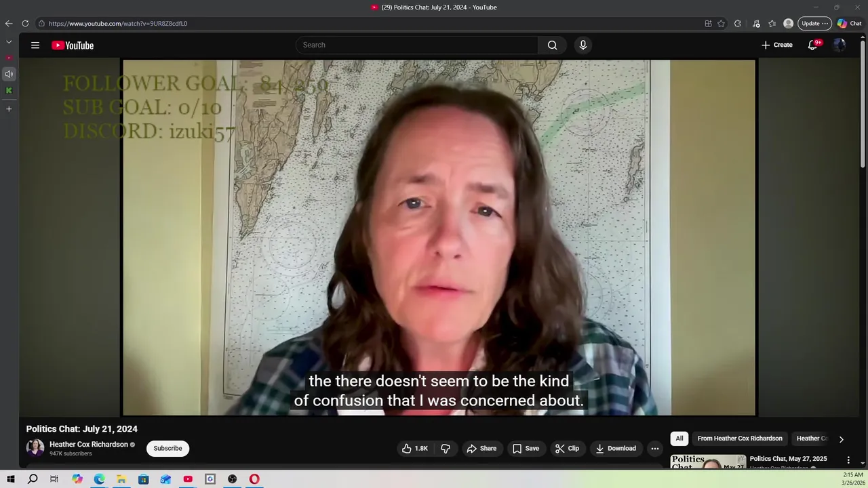Open Copilot Chat in the browser
This screenshot has width=868, height=488.
pos(850,24)
